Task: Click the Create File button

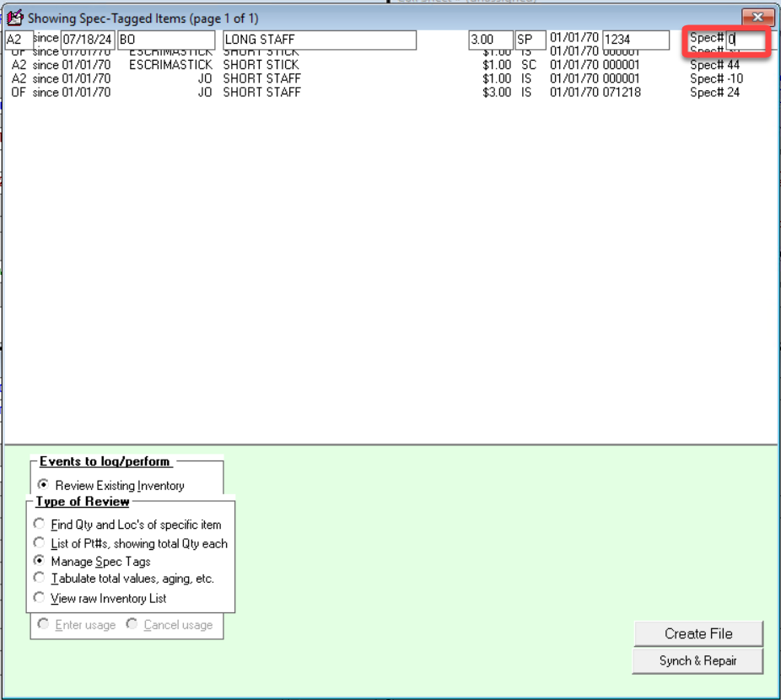Action: click(698, 633)
